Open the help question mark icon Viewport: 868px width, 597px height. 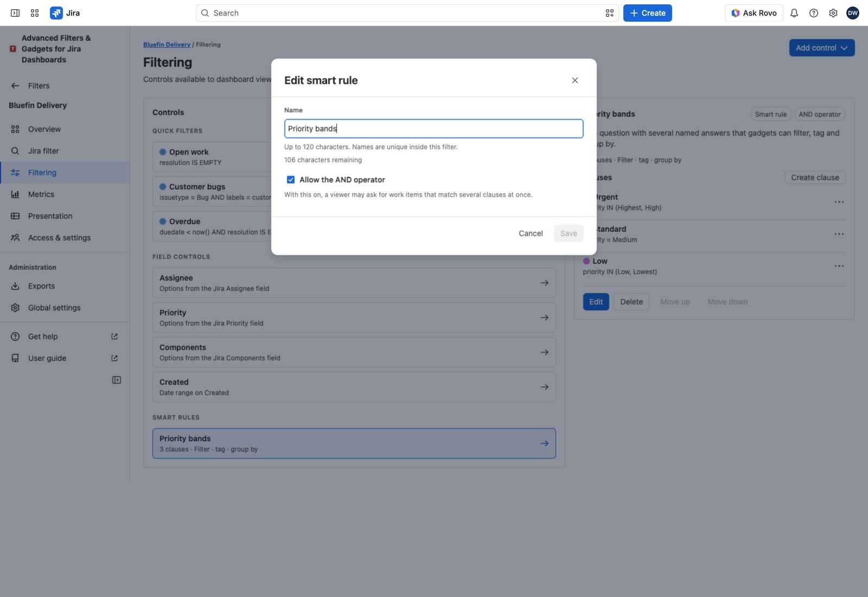click(x=814, y=13)
